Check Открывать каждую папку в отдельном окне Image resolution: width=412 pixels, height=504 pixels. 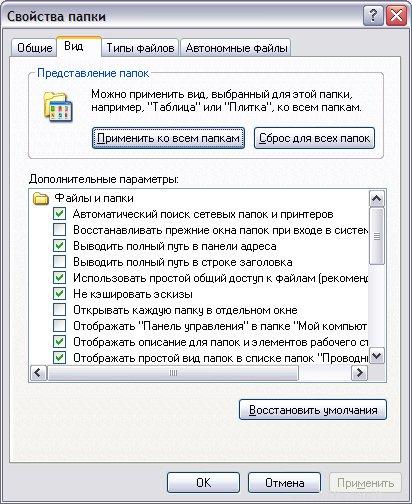[59, 310]
